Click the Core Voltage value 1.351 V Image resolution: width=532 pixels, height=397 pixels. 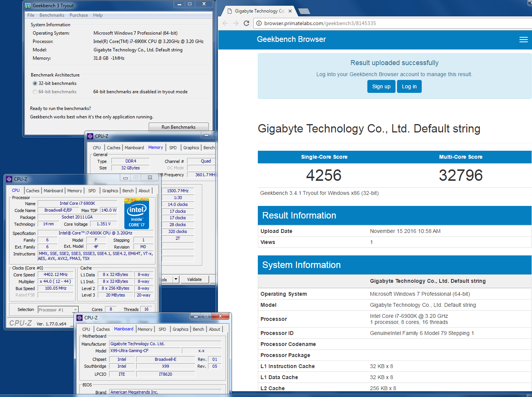[x=104, y=224]
